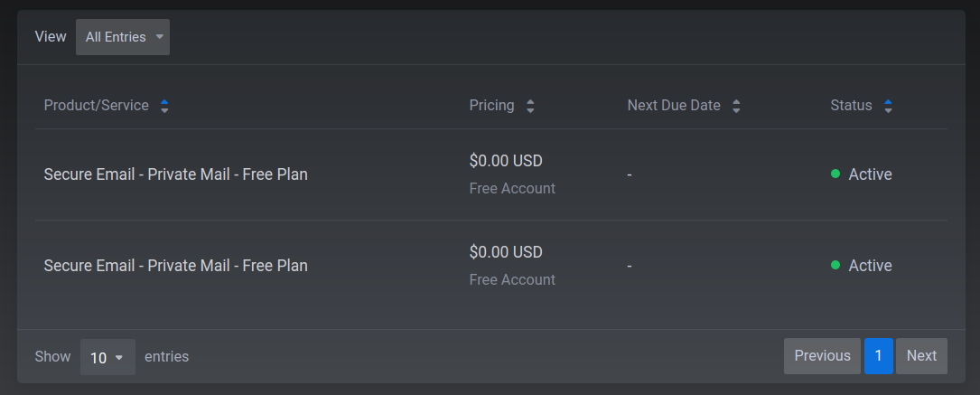
Task: Sort by the Status column header
Action: tap(851, 106)
